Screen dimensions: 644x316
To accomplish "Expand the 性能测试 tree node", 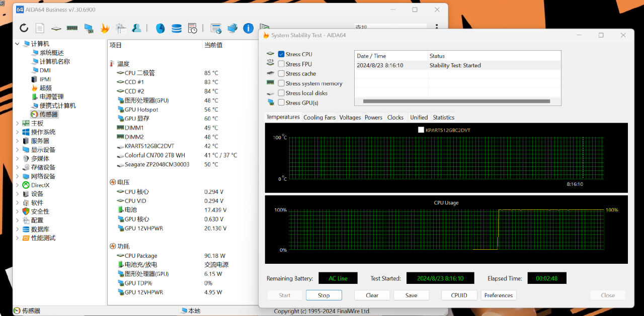I will tap(17, 238).
